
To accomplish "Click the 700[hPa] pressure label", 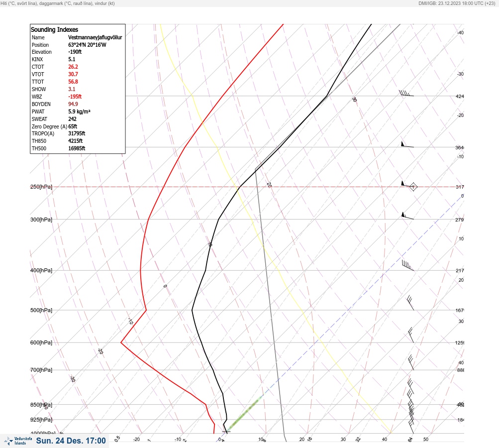I will [x=41, y=370].
